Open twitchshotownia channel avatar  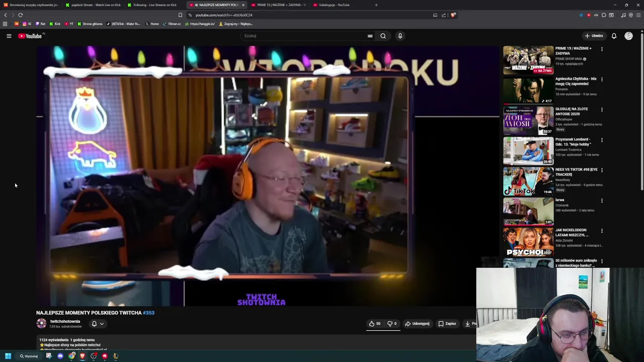point(41,323)
